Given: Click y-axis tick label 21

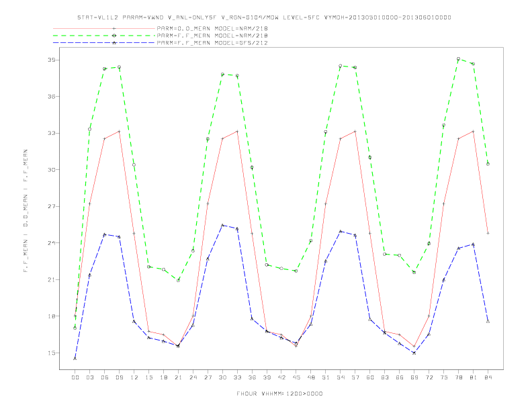Looking at the screenshot, I should [x=51, y=280].
